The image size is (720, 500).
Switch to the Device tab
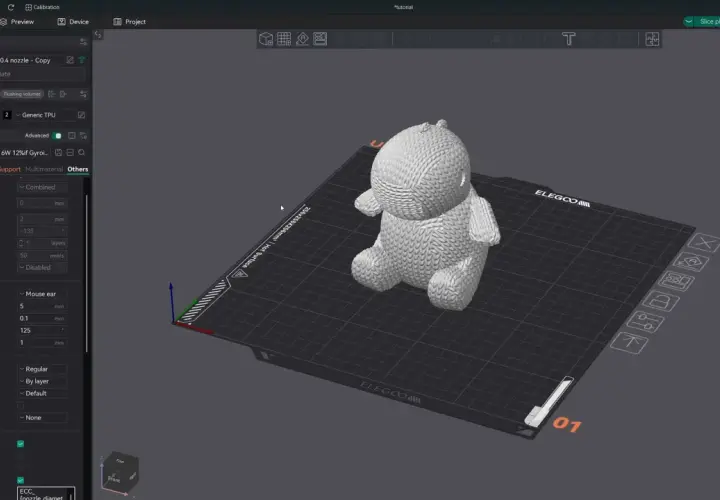[73, 22]
